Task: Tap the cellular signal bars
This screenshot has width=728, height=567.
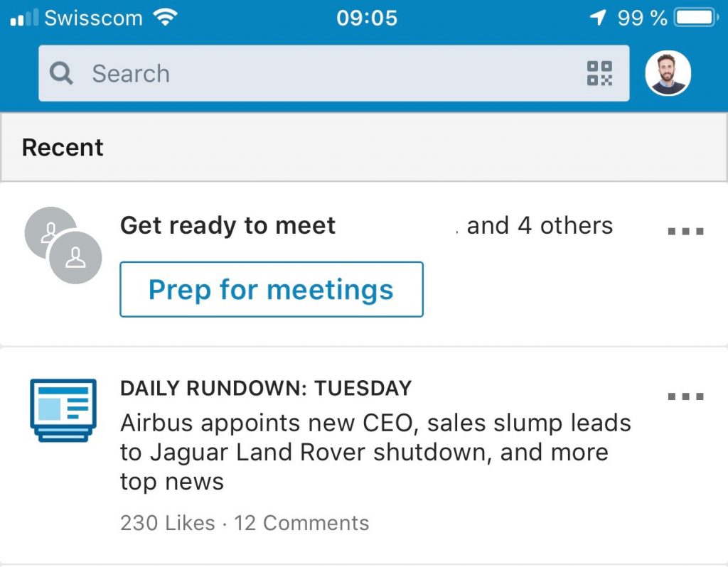Action: click(23, 18)
